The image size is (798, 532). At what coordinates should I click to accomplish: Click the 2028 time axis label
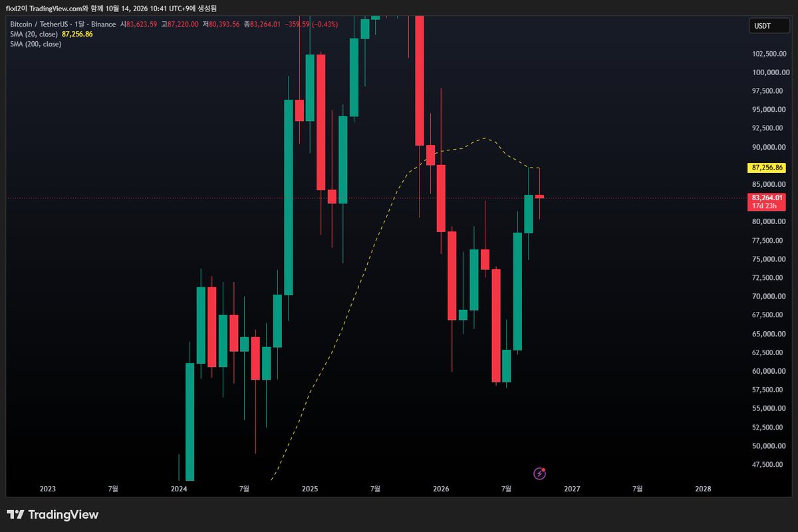(703, 488)
